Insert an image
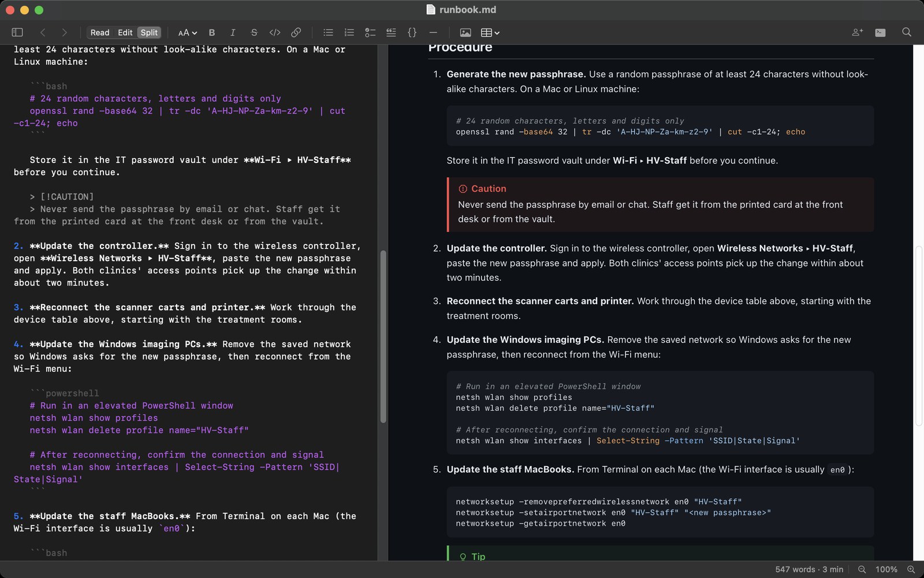 click(465, 32)
